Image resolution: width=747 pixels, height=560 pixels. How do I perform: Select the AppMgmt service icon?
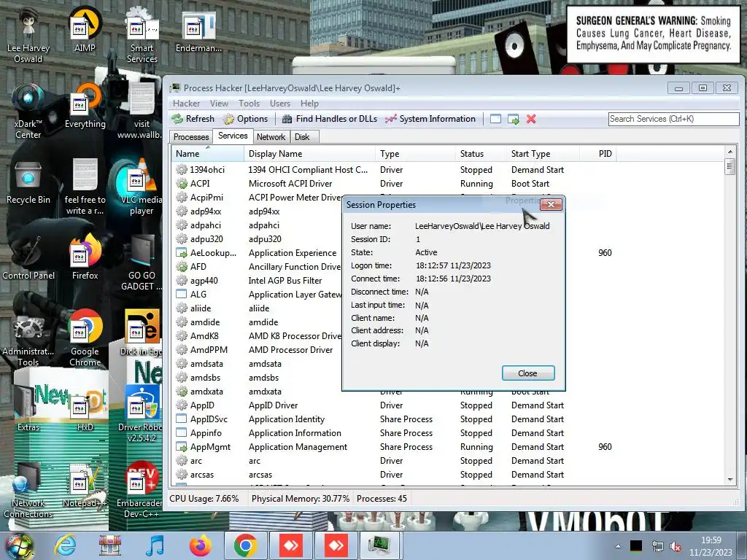(x=182, y=447)
